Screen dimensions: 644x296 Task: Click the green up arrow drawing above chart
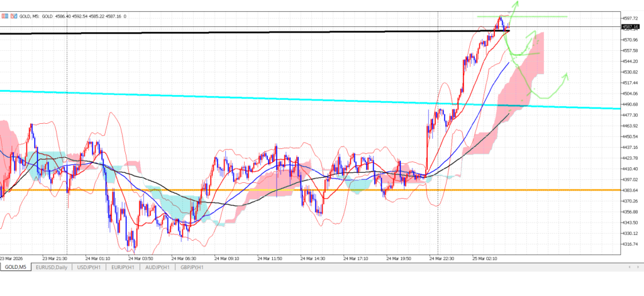[x=514, y=6]
